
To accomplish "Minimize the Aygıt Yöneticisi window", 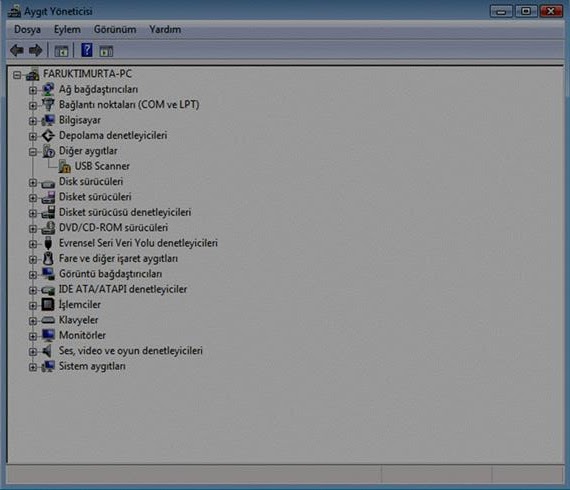I will coord(501,11).
